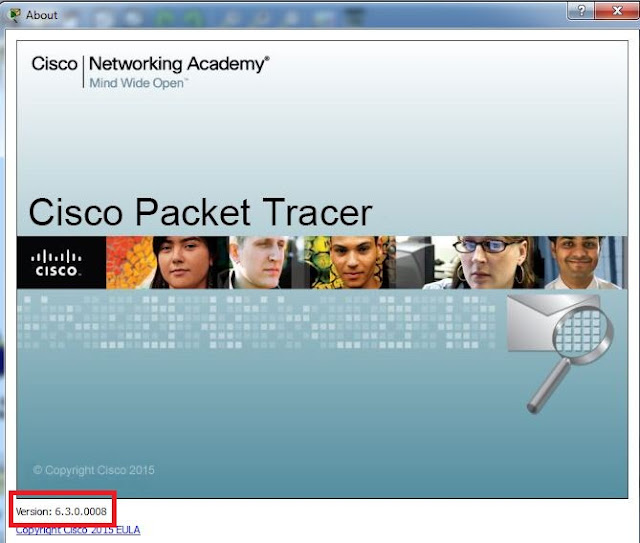Click the photo of smiling man at far right
The image size is (640, 543).
pos(584,263)
